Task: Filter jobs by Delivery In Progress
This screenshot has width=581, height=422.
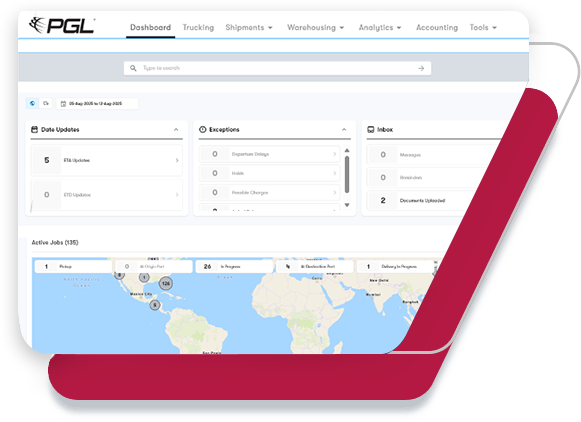Action: point(395,266)
